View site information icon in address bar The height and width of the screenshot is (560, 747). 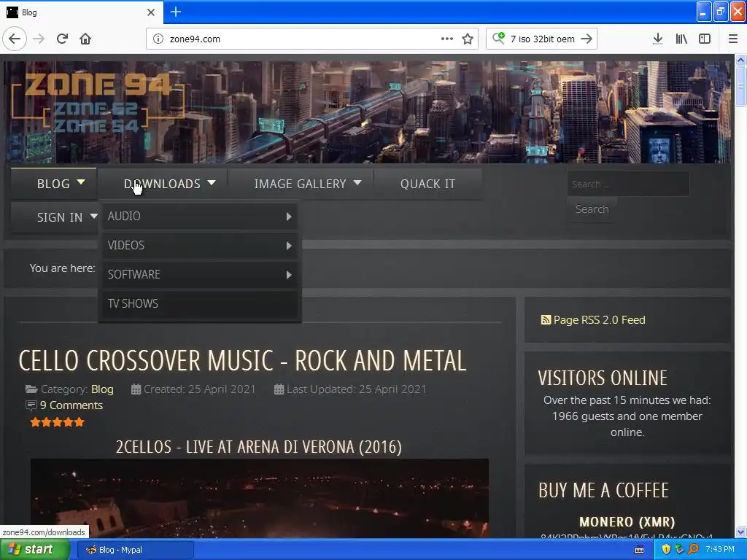[158, 39]
